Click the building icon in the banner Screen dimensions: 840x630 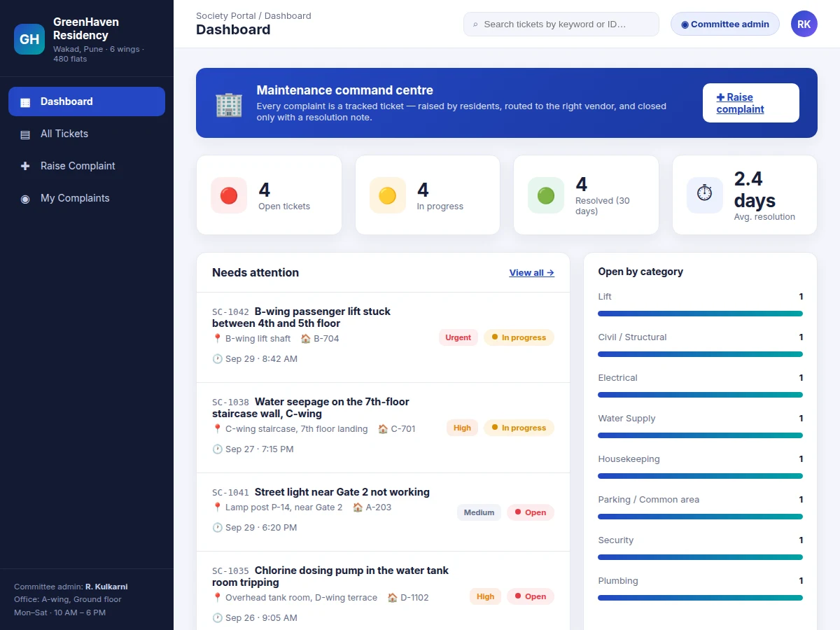pyautogui.click(x=229, y=104)
